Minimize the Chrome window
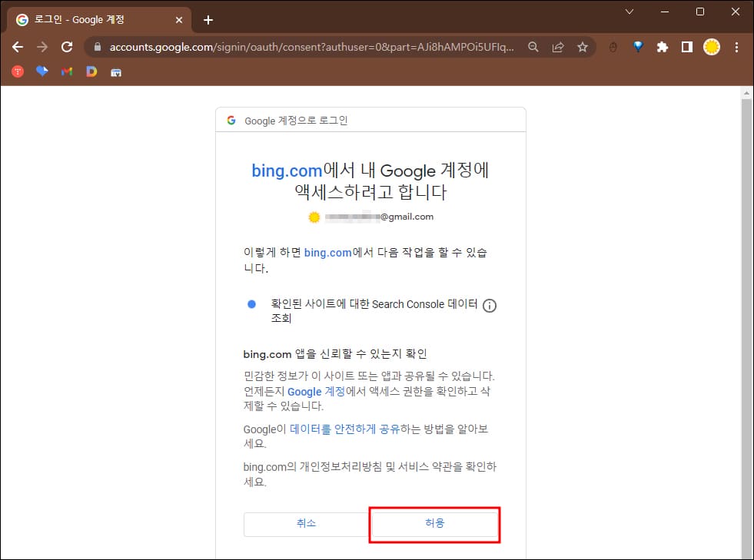This screenshot has height=560, width=754. coord(665,12)
